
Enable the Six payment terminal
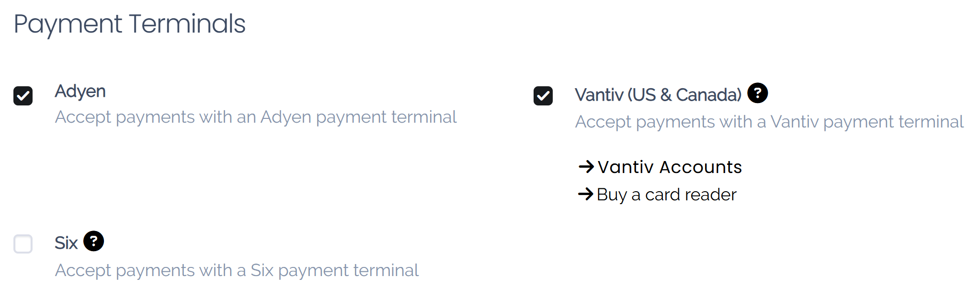(23, 244)
